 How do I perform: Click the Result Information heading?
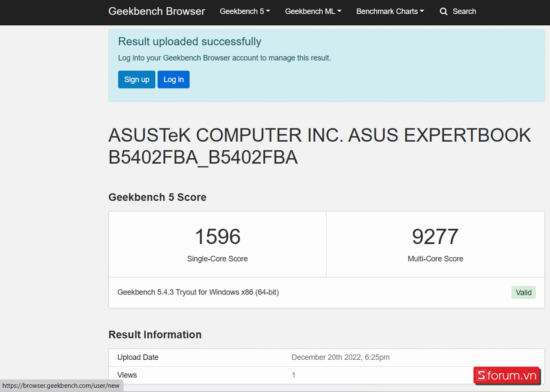[x=155, y=334]
